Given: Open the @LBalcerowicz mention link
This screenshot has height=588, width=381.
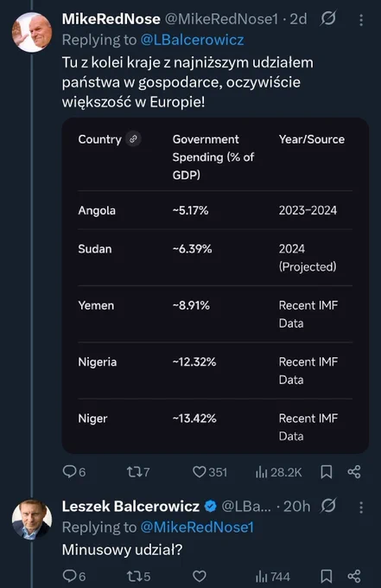Looking at the screenshot, I should 192,40.
